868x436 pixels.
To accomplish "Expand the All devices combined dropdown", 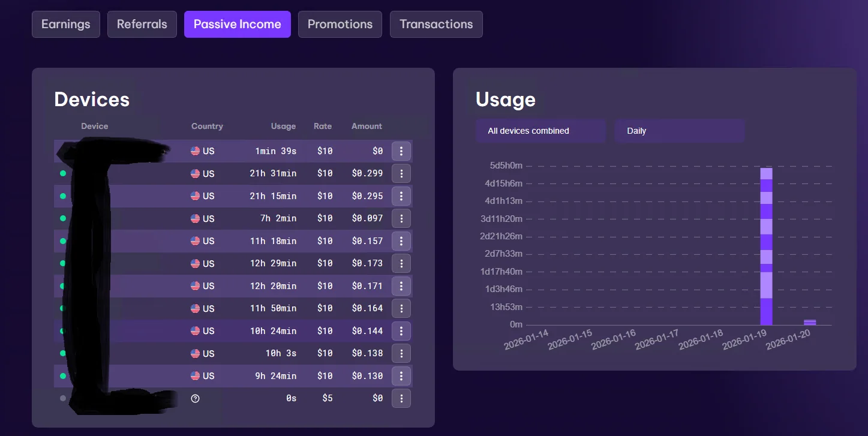I will [540, 131].
